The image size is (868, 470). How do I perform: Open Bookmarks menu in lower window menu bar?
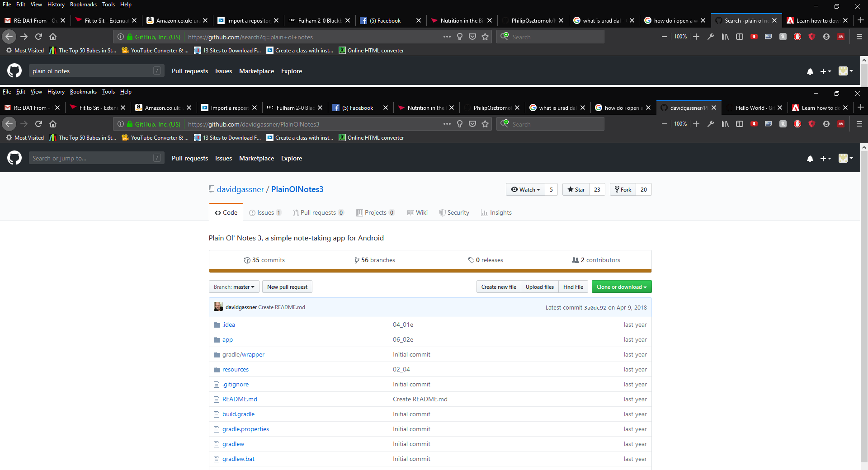(x=83, y=92)
